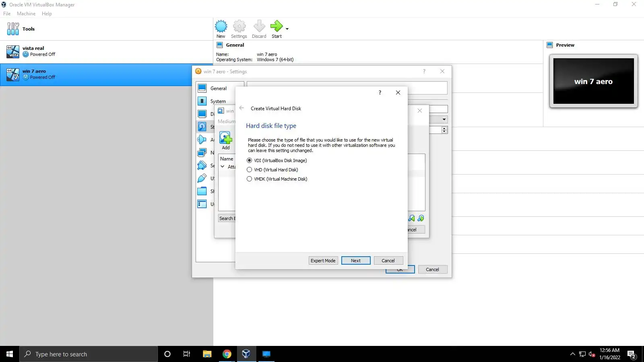Open the notification center icon
The width and height of the screenshot is (644, 362).
click(632, 354)
